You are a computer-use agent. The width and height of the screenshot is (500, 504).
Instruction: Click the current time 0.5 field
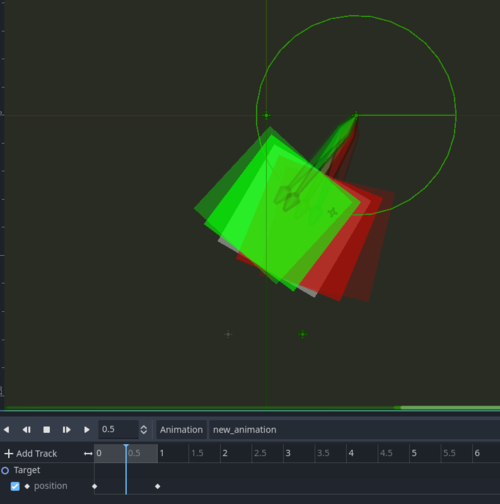118,429
